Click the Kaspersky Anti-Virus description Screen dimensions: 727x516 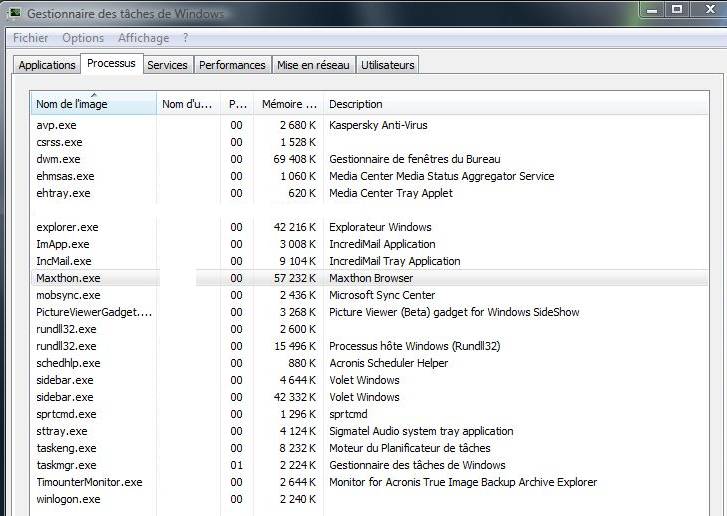pyautogui.click(x=378, y=125)
